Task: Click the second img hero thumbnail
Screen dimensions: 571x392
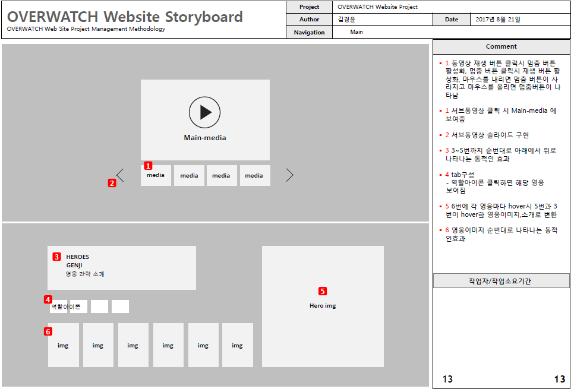Action: 98,345
